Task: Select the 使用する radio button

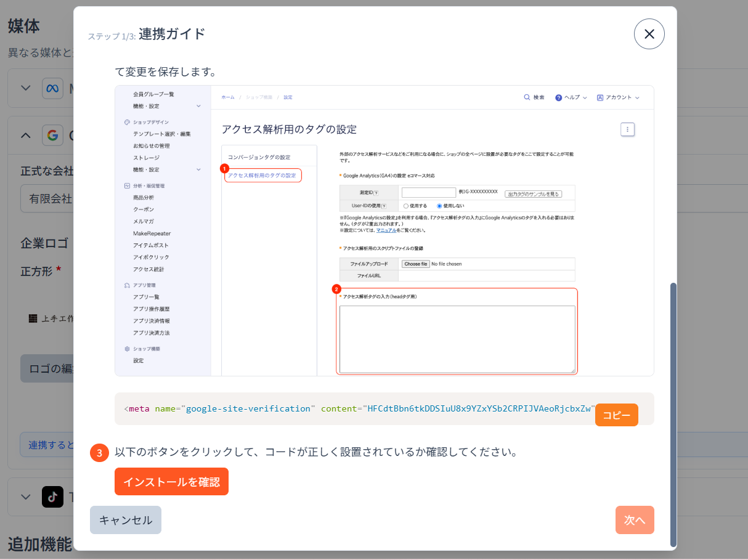Action: 406,206
